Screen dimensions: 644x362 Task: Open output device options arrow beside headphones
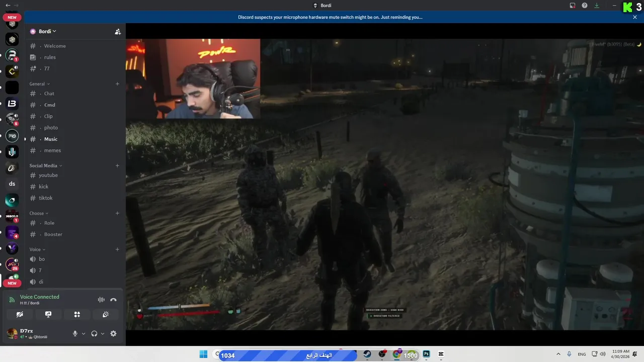[x=103, y=333]
